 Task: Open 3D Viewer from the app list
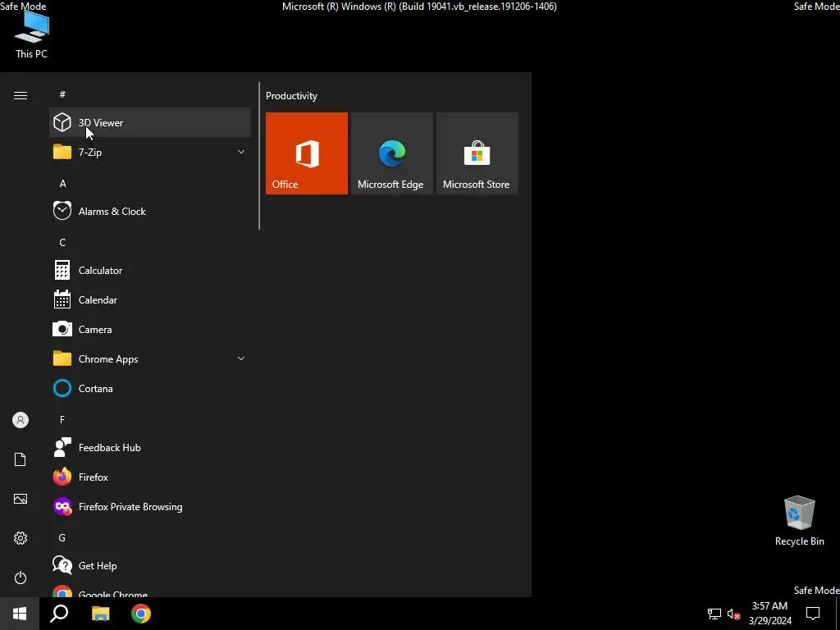150,123
